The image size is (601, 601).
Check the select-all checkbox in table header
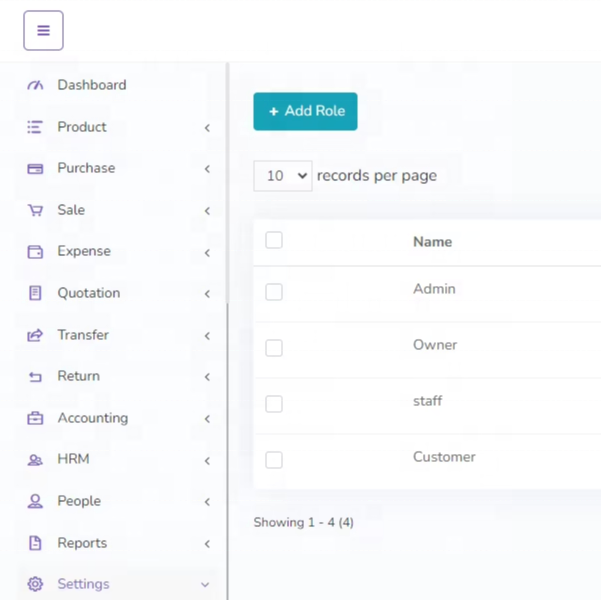point(274,240)
